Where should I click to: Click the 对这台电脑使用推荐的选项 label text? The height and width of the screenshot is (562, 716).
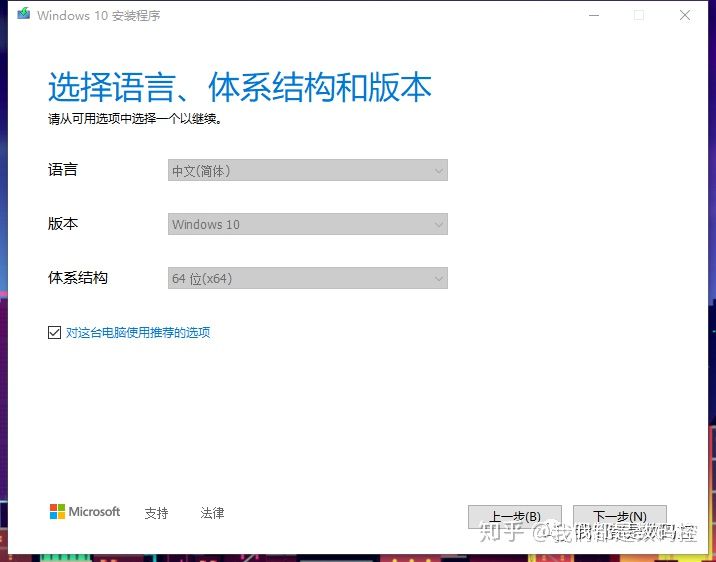point(138,332)
